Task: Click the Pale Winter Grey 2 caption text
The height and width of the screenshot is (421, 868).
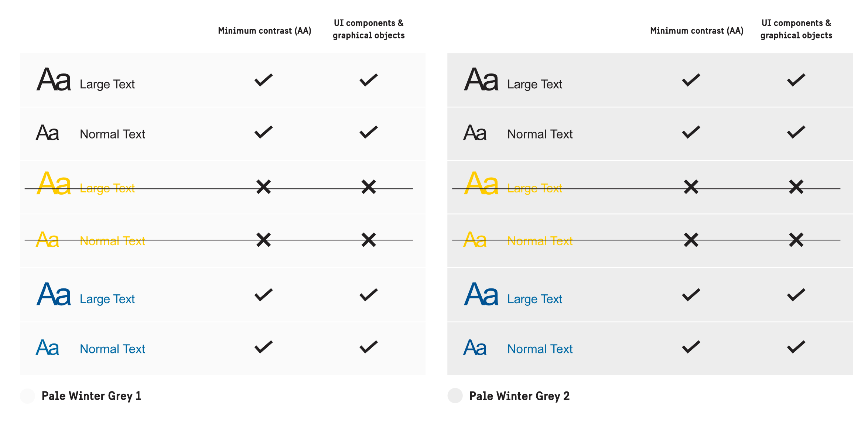Action: (x=519, y=396)
